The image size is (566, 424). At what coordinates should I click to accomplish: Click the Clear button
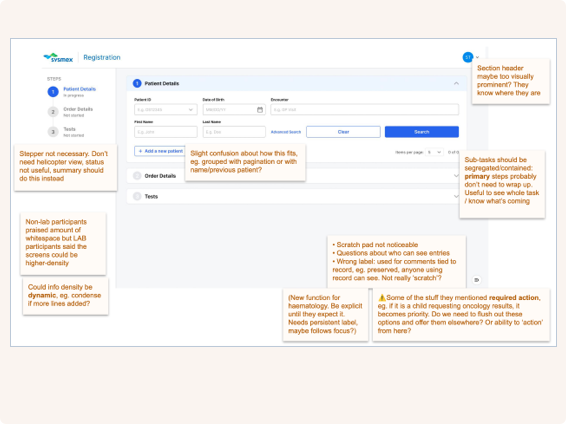[x=343, y=132]
